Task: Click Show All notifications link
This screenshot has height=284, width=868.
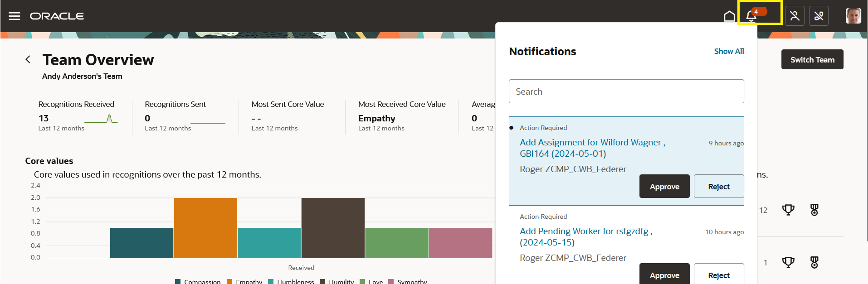Action: tap(729, 51)
